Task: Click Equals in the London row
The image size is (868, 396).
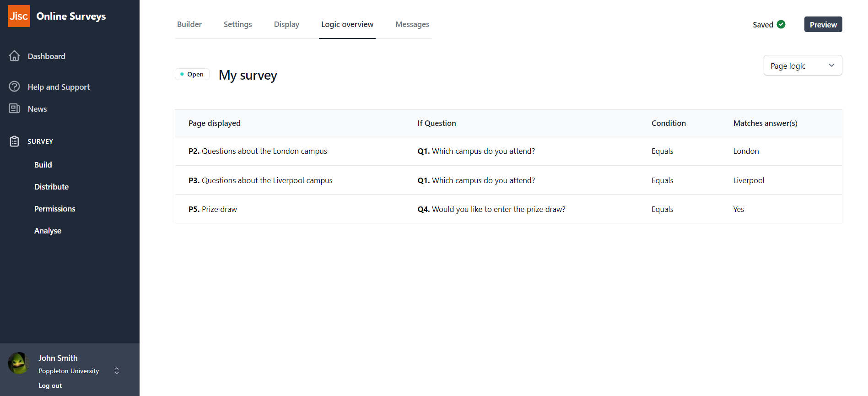Action: [662, 151]
